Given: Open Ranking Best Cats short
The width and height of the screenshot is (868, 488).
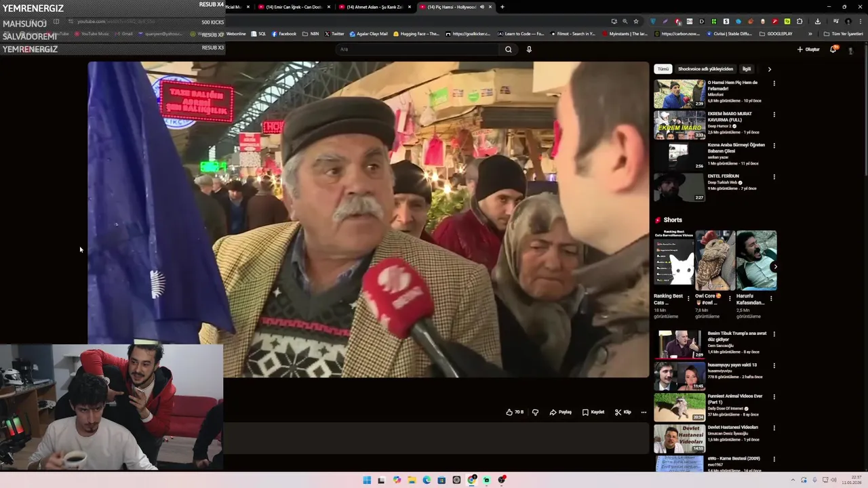Looking at the screenshot, I should pos(673,260).
